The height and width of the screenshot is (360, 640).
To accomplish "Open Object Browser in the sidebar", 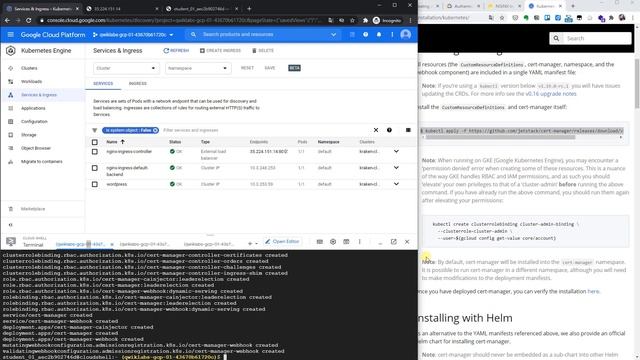I will tap(36, 148).
